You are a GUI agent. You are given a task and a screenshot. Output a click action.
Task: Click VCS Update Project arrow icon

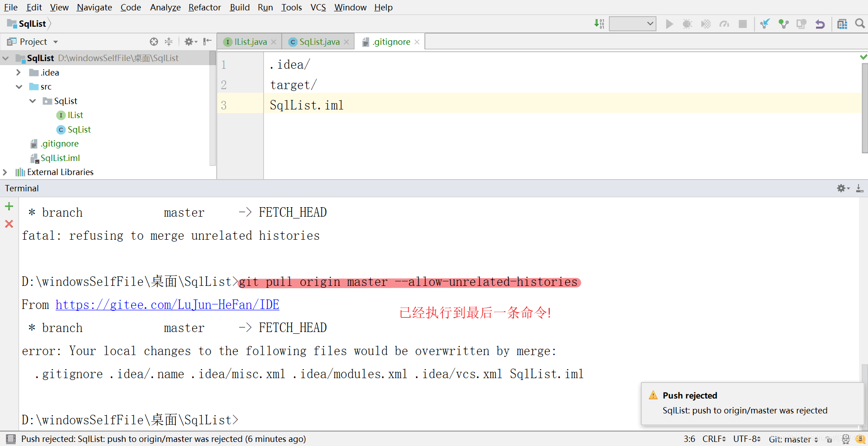(765, 24)
